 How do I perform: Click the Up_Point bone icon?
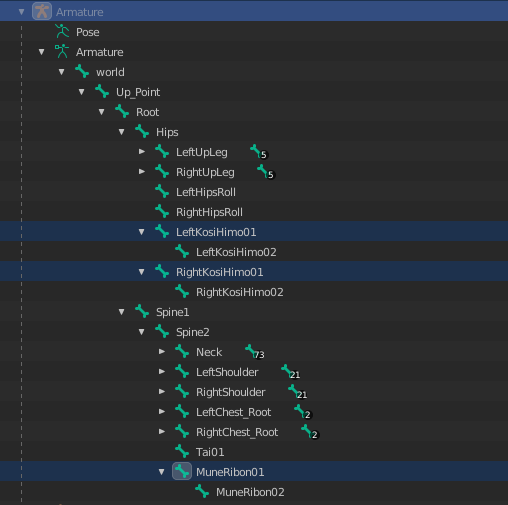(x=102, y=92)
